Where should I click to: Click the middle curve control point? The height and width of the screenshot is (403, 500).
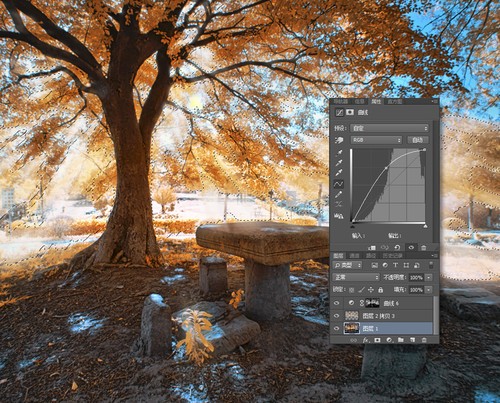pyautogui.click(x=386, y=168)
